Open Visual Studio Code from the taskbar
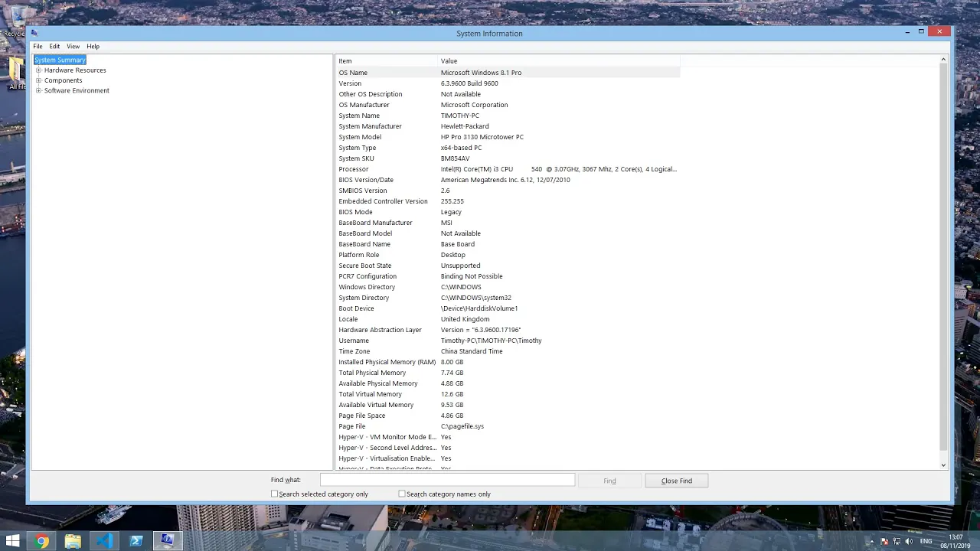This screenshot has width=980, height=551. [104, 541]
